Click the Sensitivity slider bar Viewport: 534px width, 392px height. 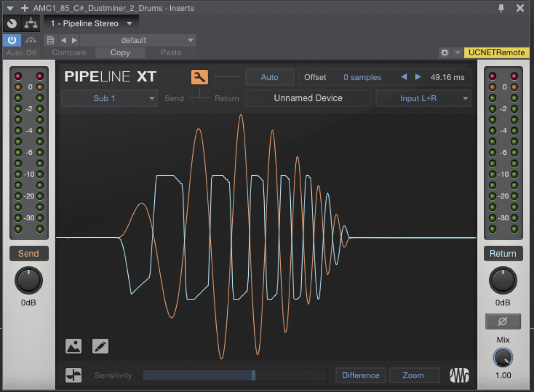click(x=235, y=375)
